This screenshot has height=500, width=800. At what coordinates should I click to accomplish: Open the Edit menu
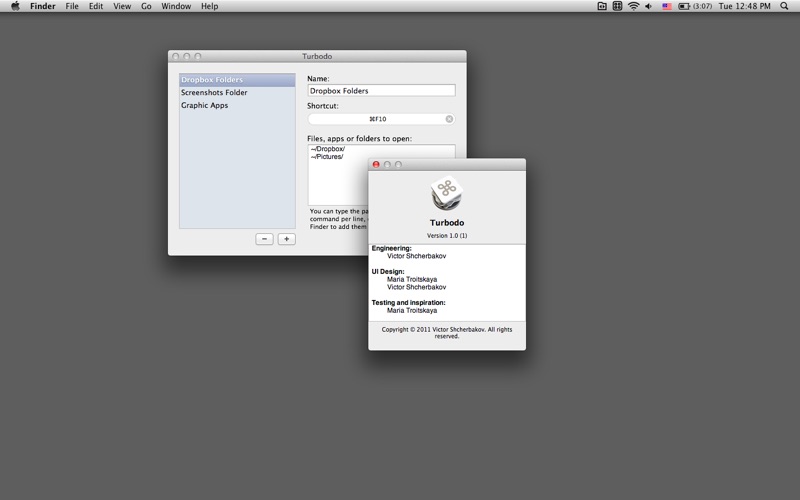coord(96,6)
